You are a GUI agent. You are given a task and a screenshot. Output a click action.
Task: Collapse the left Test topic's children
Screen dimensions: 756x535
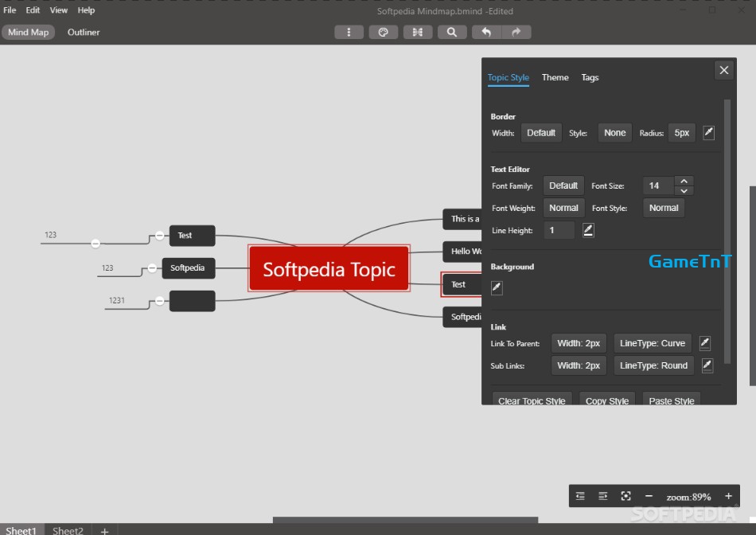coord(160,236)
